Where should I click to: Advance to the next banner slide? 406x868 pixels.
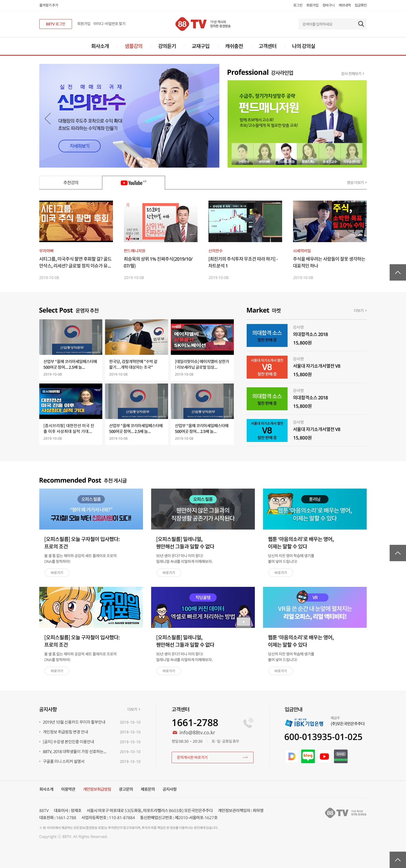click(x=211, y=119)
